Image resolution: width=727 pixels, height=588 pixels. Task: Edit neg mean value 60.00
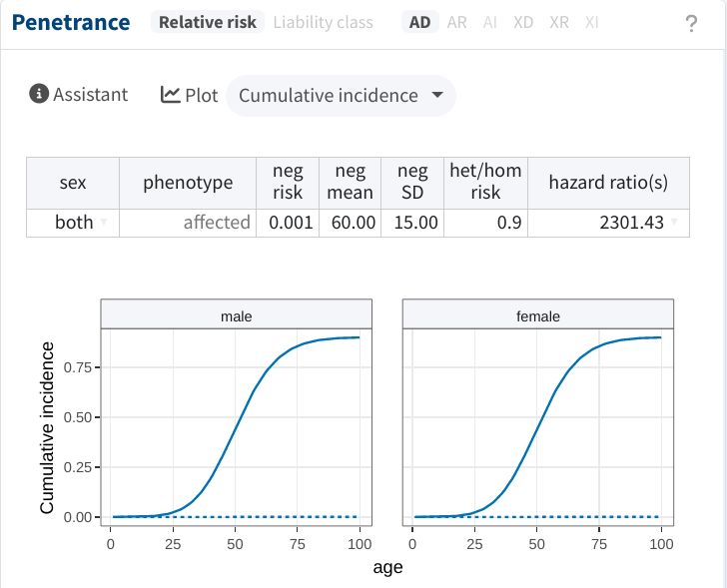351,223
